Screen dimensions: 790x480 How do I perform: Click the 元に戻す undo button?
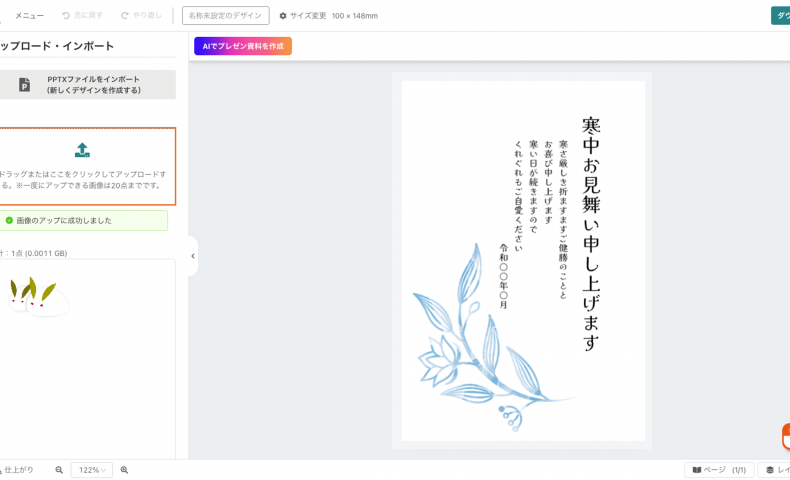click(82, 16)
